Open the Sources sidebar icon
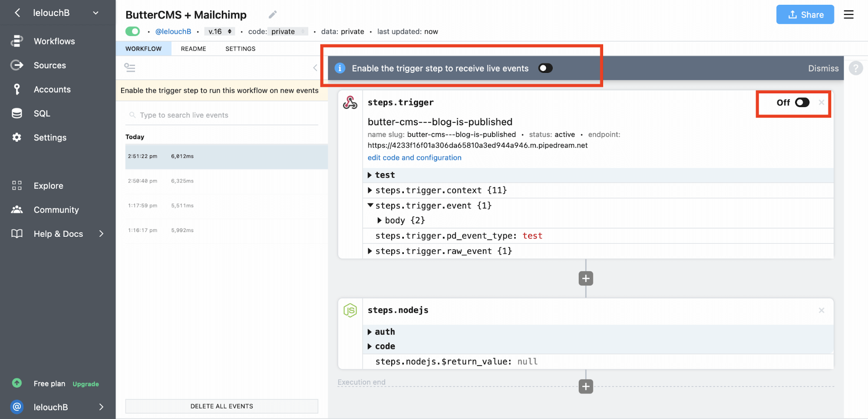Screen dimensions: 868x419 [17, 65]
